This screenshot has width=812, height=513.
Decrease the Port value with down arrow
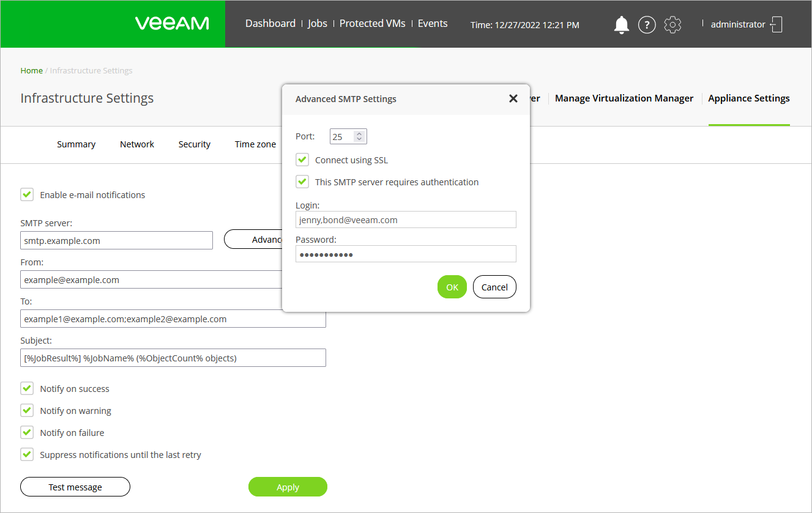pyautogui.click(x=360, y=139)
